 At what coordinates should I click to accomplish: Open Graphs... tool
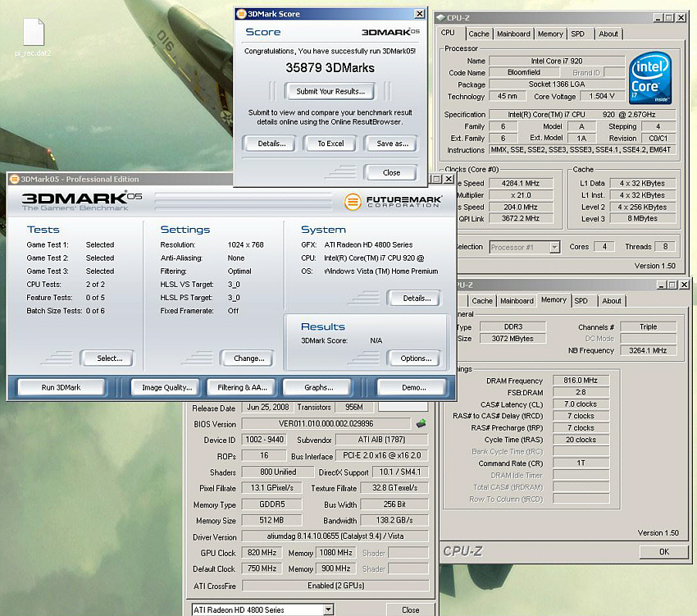[x=319, y=387]
